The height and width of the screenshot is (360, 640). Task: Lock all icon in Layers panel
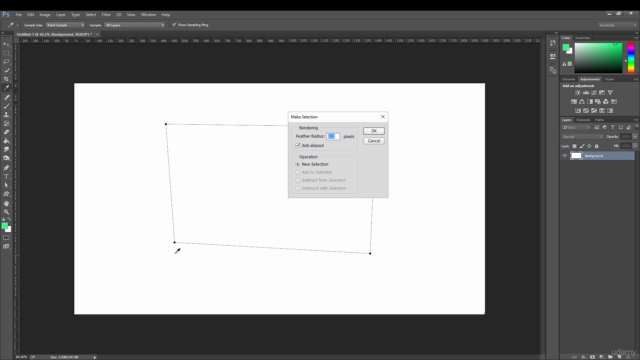[596, 146]
